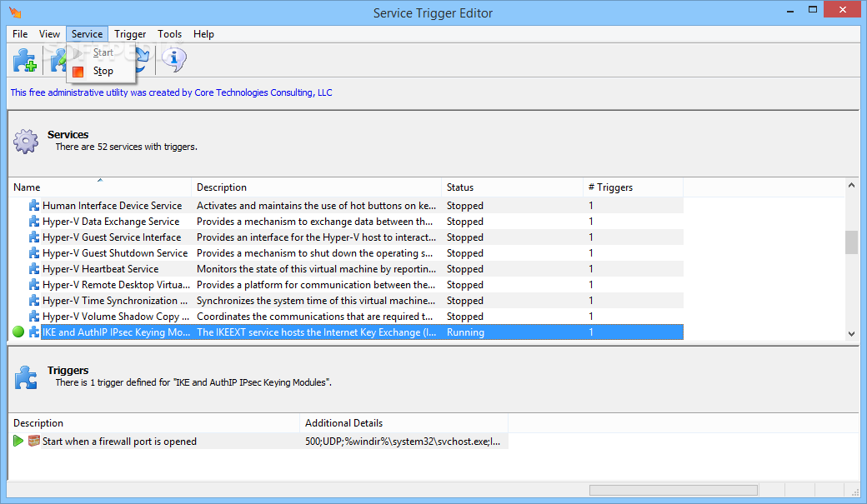This screenshot has height=504, width=867.
Task: Open the View menu
Action: pyautogui.click(x=49, y=33)
